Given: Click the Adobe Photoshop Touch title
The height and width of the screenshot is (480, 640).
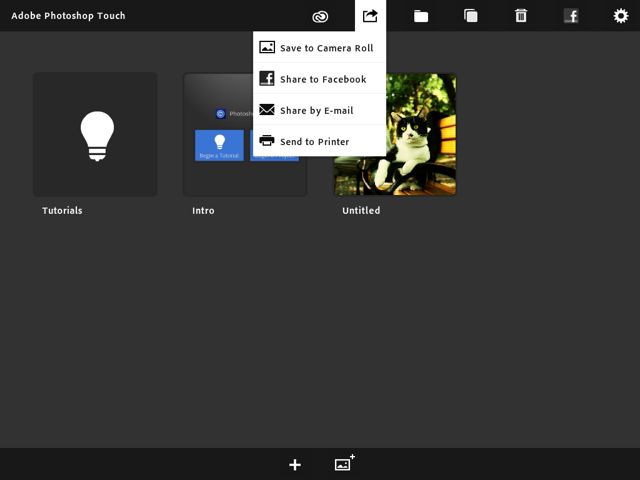Looking at the screenshot, I should tap(68, 16).
